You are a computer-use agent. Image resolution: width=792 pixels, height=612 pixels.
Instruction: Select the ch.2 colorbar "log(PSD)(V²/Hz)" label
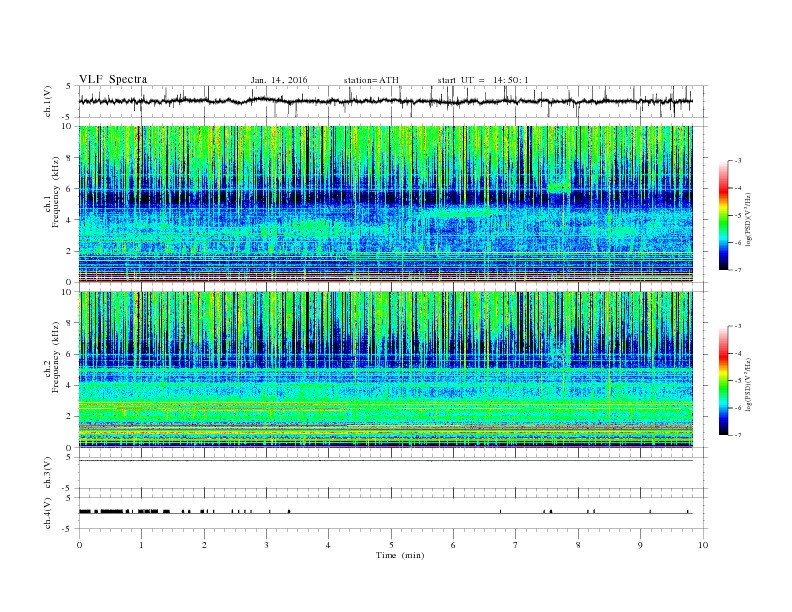pos(748,384)
